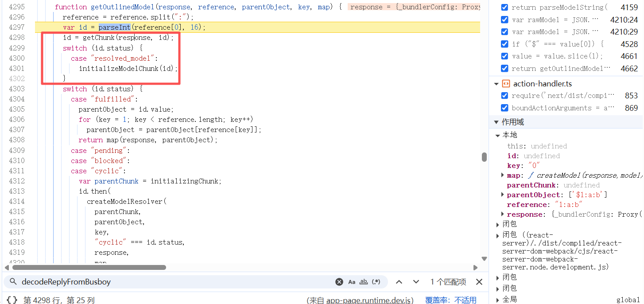Enable regular expression search option
The width and height of the screenshot is (644, 304).
click(x=376, y=282)
